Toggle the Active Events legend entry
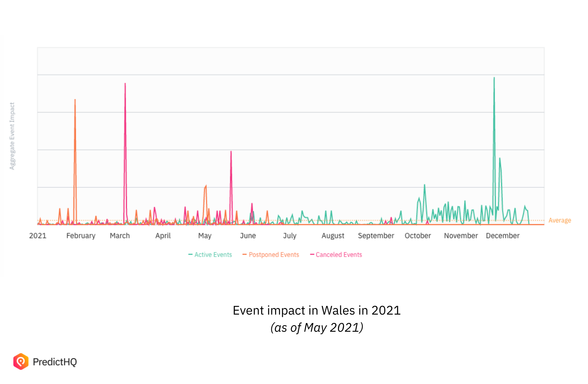 pyautogui.click(x=213, y=255)
